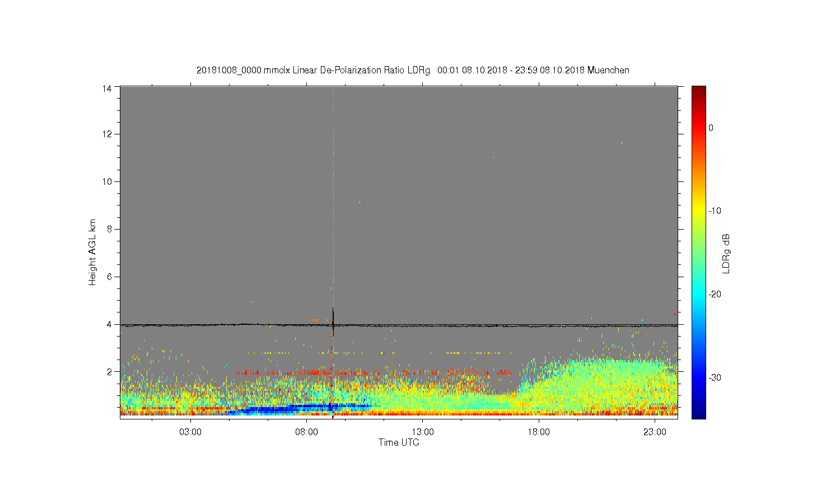
Task: Click the height tick label 6
Action: click(109, 277)
